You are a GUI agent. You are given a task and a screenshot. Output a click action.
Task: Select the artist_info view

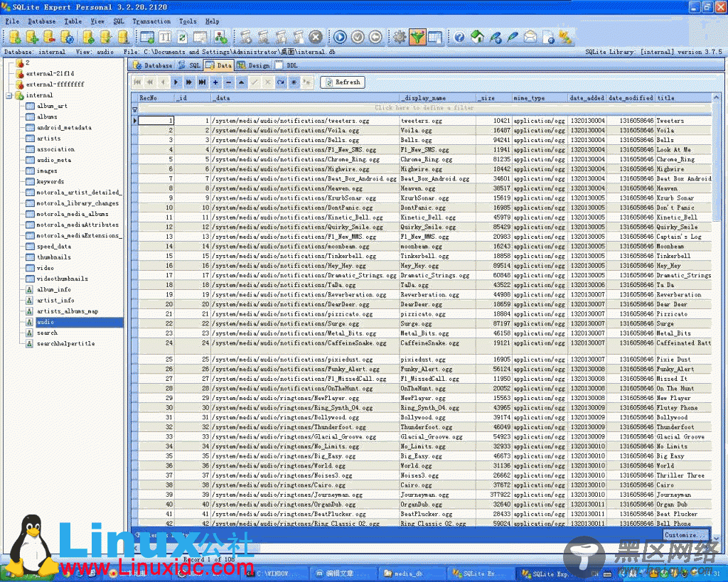point(55,301)
